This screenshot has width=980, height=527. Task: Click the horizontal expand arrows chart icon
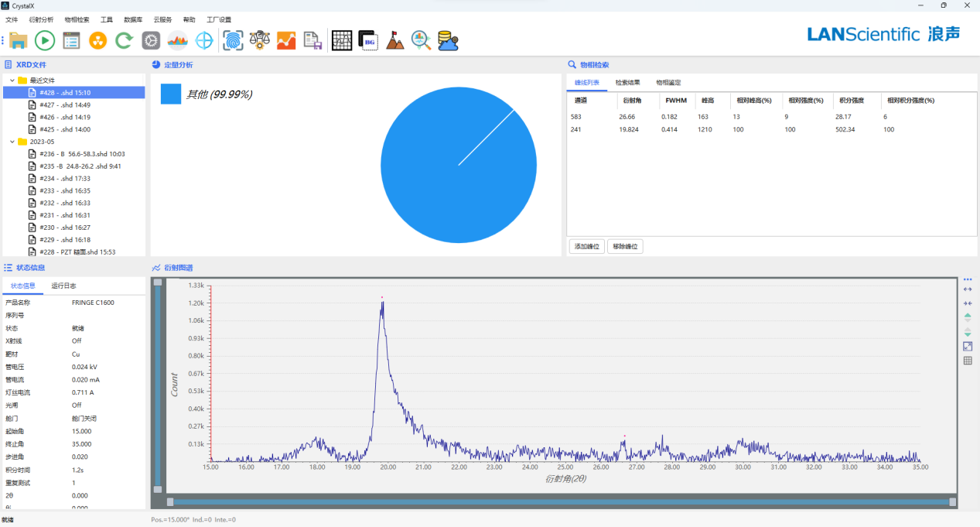click(968, 289)
